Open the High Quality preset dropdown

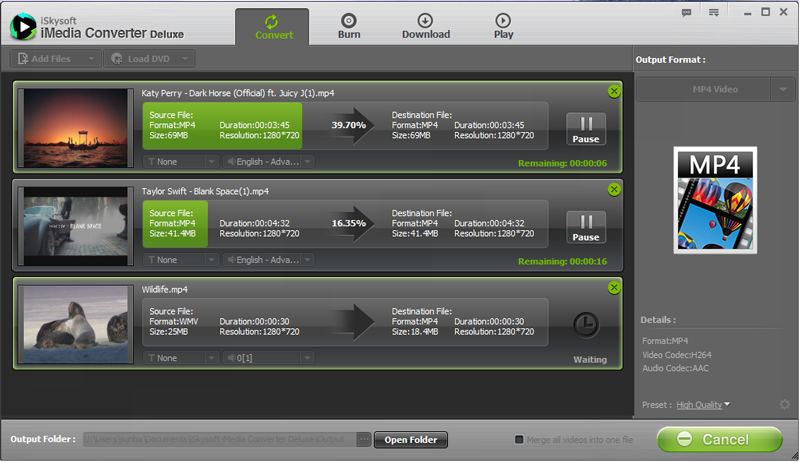click(x=703, y=405)
